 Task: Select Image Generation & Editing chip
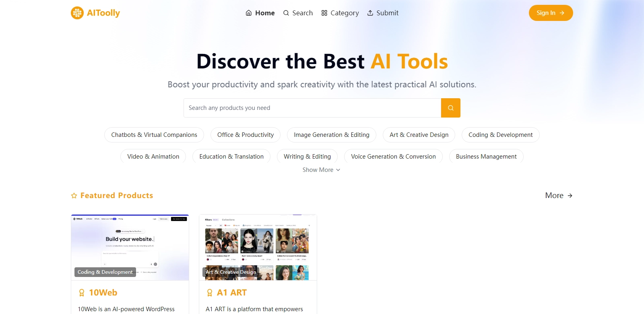[x=332, y=135]
